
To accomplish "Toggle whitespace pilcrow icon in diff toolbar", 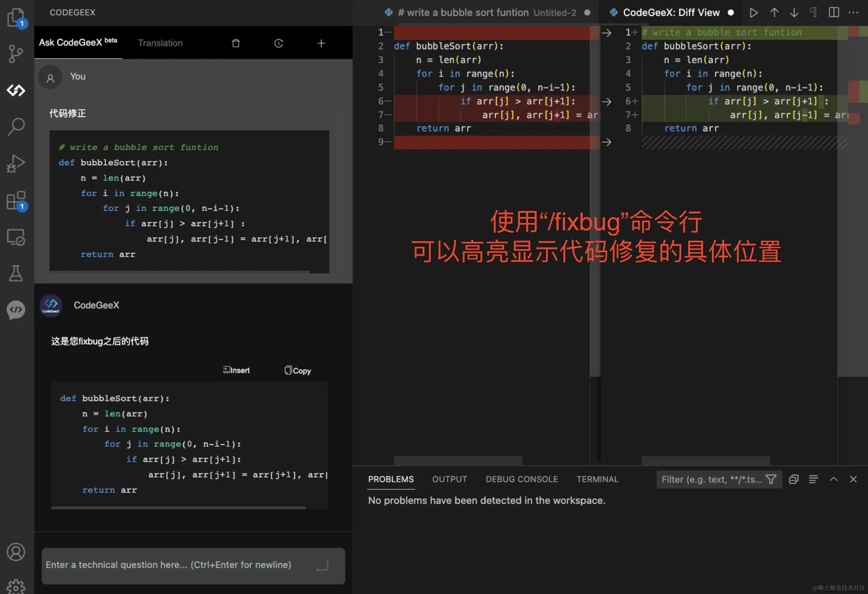I will point(813,12).
